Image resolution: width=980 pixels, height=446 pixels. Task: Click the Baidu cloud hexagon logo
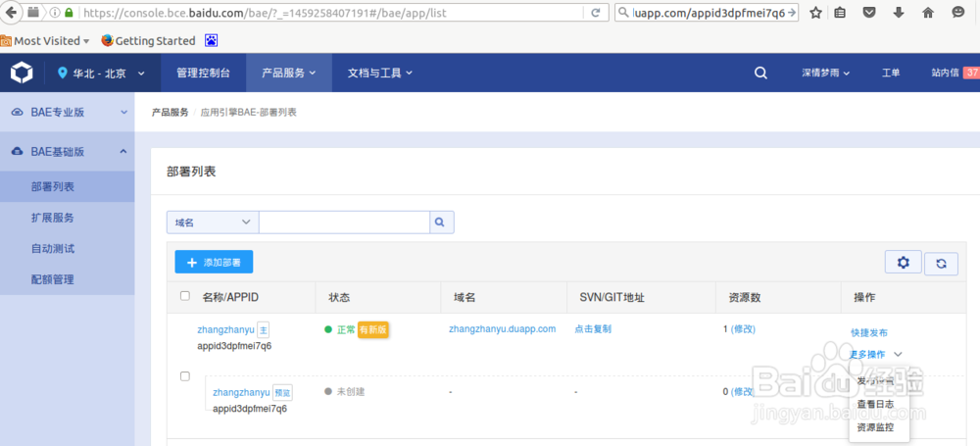tap(22, 74)
